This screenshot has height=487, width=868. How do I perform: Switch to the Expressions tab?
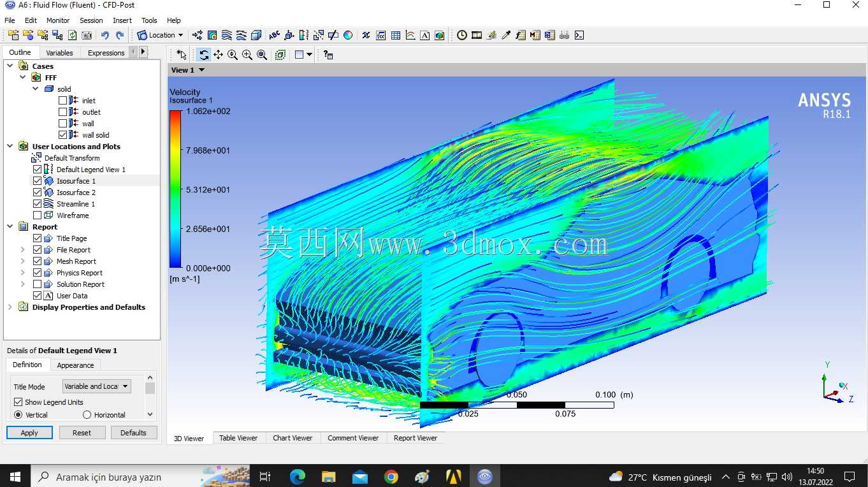[106, 53]
